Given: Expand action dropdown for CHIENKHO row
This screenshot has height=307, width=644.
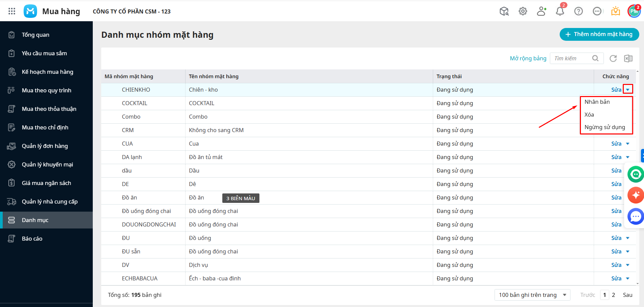Looking at the screenshot, I should [x=628, y=90].
